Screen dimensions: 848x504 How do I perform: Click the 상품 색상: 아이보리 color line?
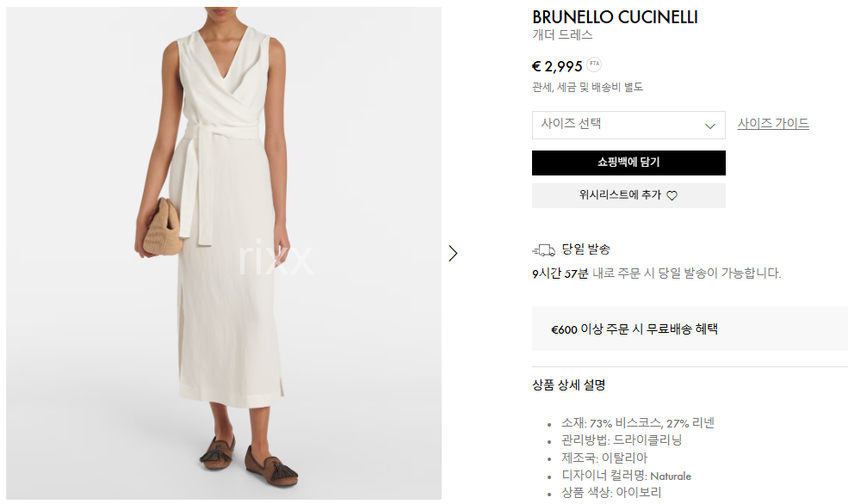[611, 493]
